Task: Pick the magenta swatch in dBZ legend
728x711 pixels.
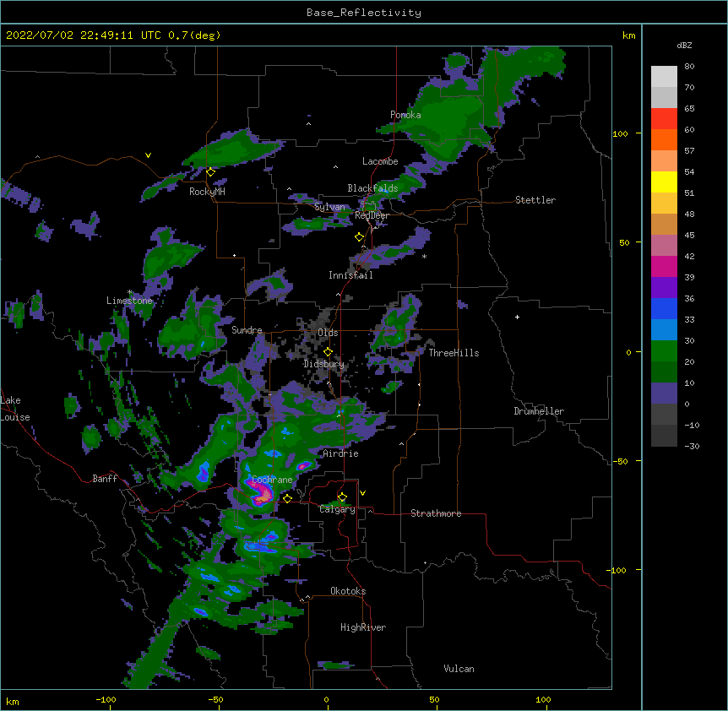Action: point(664,266)
